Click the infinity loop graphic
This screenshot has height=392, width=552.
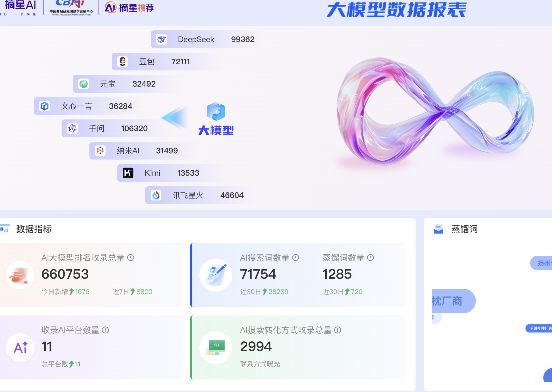[x=435, y=111]
